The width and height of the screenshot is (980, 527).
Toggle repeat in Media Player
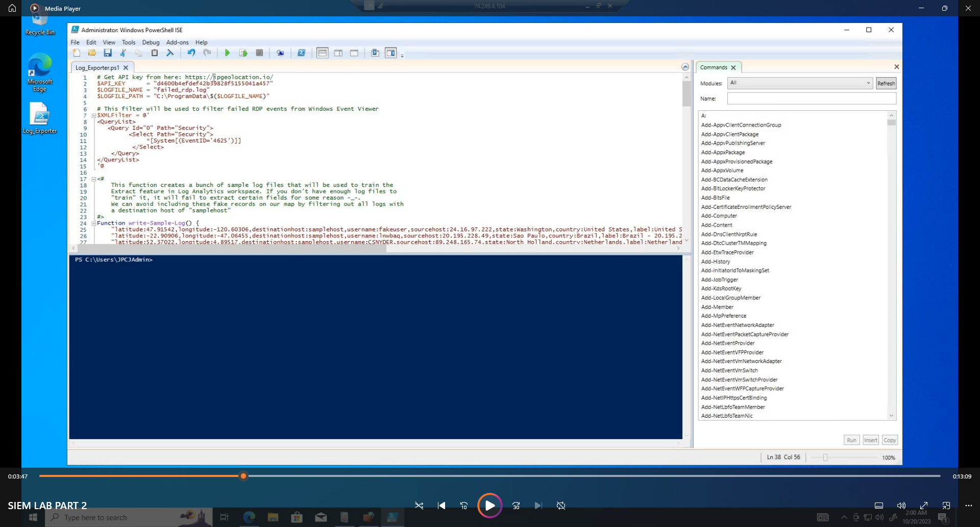561,506
